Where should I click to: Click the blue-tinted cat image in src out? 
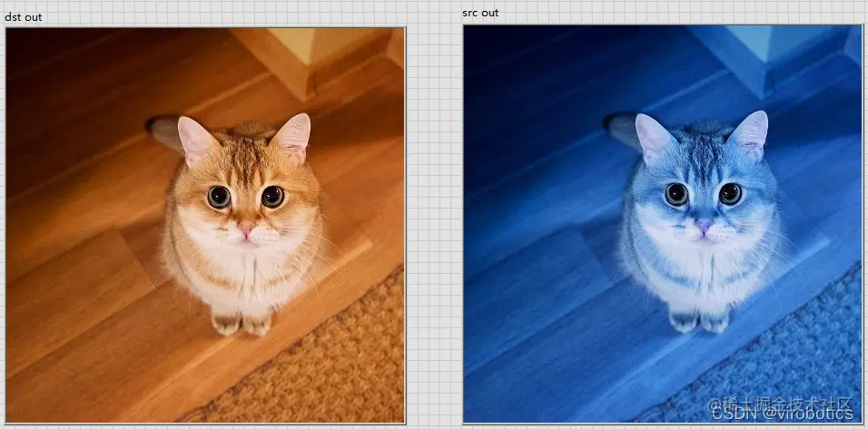663,224
